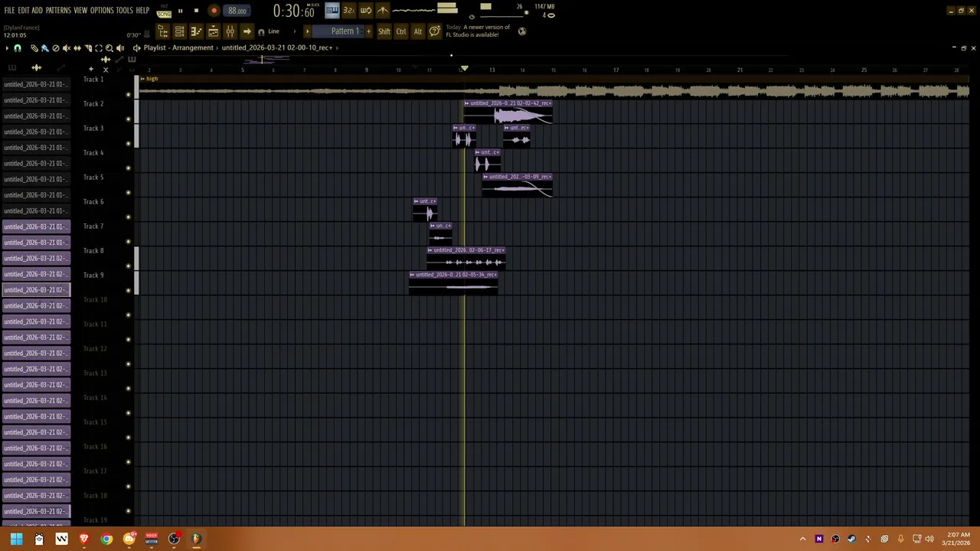Toggle the metronome button

(383, 10)
